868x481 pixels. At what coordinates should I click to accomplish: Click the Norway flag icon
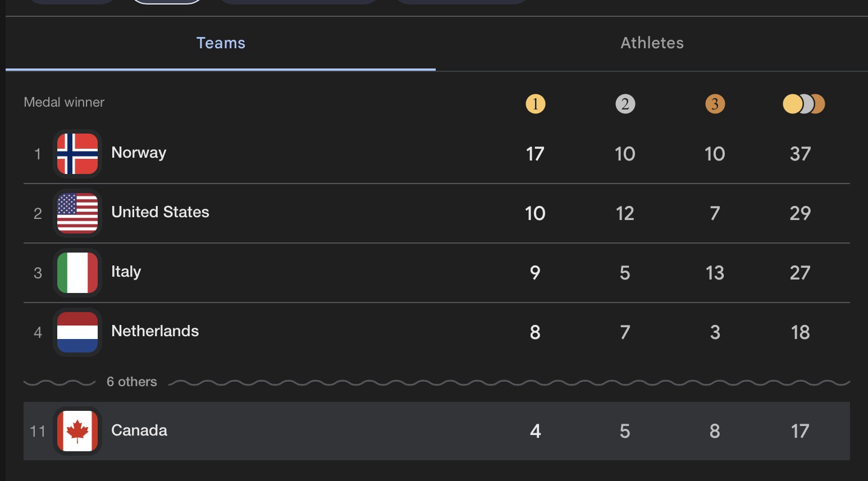[x=77, y=154]
